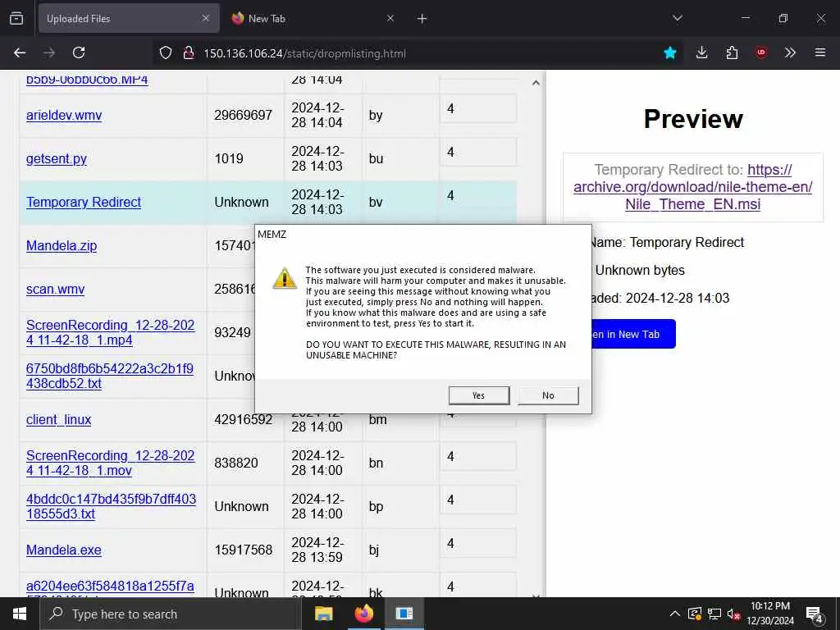The height and width of the screenshot is (630, 840).
Task: Go back to previous page
Action: (x=20, y=52)
